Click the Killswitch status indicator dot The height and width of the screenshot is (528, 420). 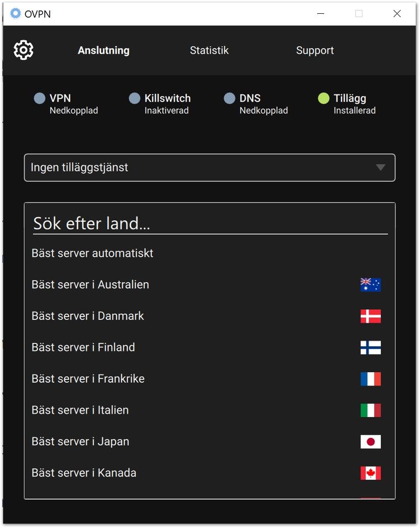point(134,98)
